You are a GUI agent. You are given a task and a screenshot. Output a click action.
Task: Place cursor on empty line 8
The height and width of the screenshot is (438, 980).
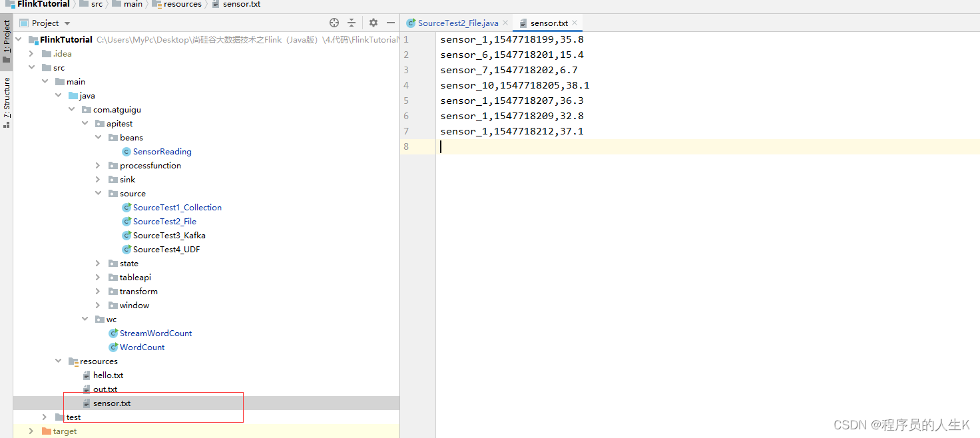pyautogui.click(x=599, y=146)
